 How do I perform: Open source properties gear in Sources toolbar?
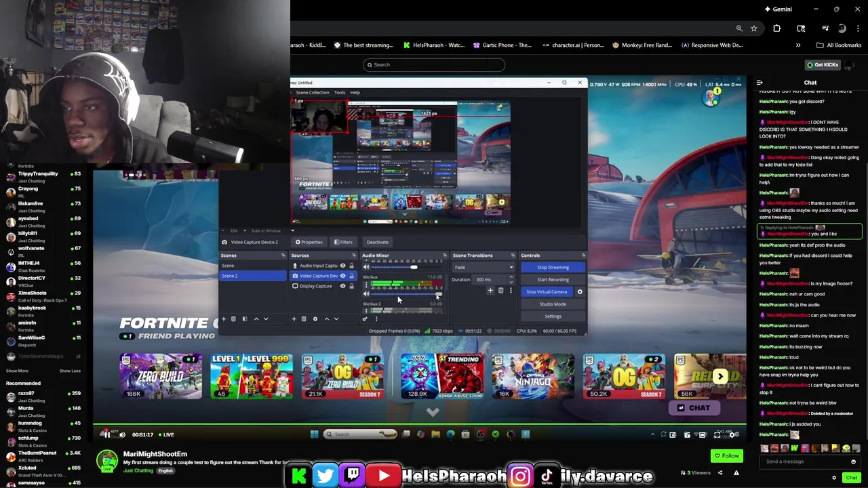(315, 319)
